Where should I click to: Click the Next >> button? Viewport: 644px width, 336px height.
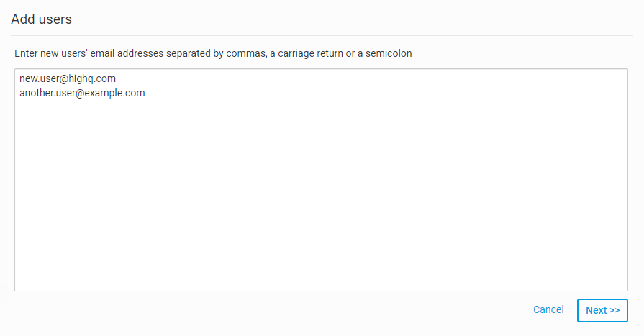click(x=602, y=310)
